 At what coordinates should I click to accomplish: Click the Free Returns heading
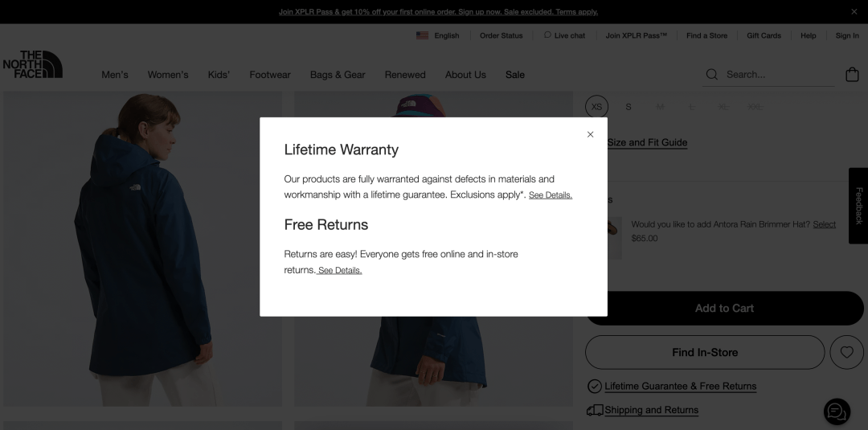326,225
